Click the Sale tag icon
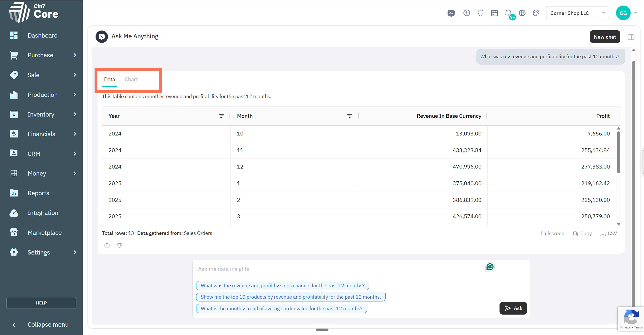 coord(14,75)
